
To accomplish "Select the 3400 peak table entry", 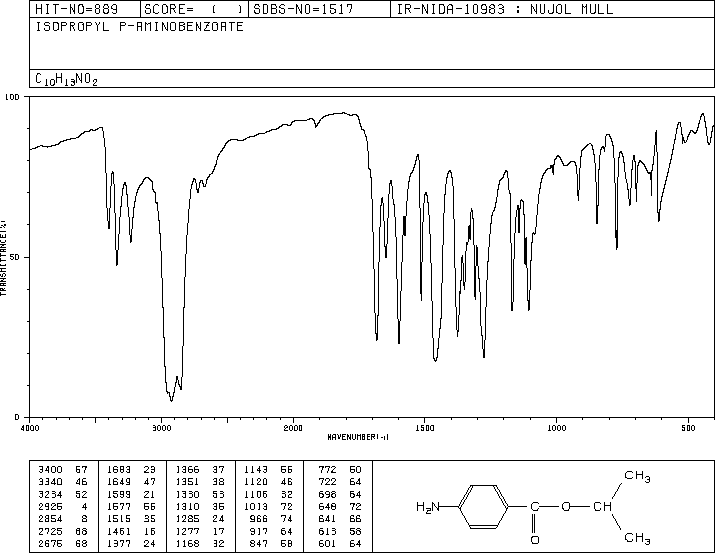I will [x=63, y=470].
